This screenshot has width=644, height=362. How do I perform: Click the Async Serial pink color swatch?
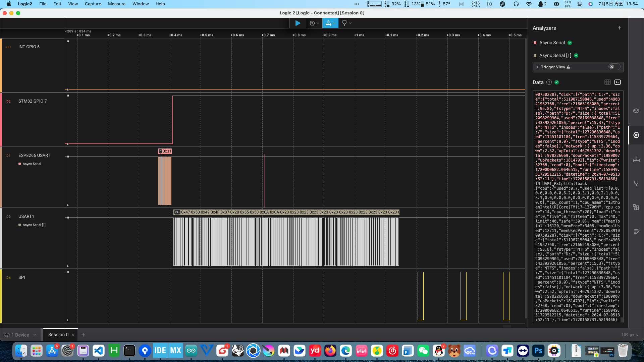click(x=535, y=43)
